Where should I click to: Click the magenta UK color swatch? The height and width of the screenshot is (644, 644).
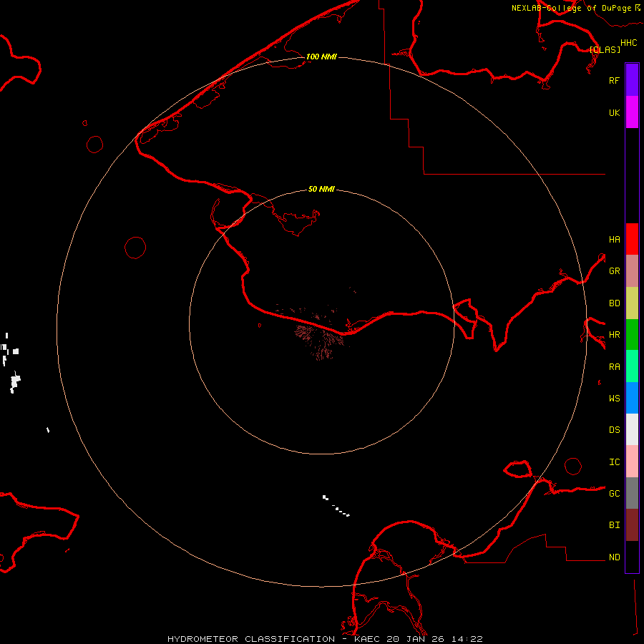click(x=632, y=112)
